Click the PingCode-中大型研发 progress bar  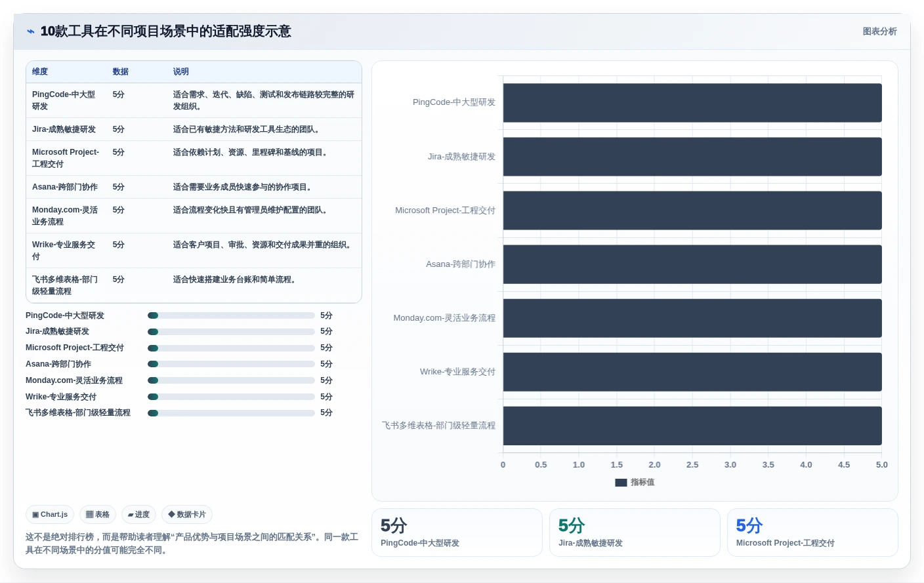pyautogui.click(x=231, y=315)
